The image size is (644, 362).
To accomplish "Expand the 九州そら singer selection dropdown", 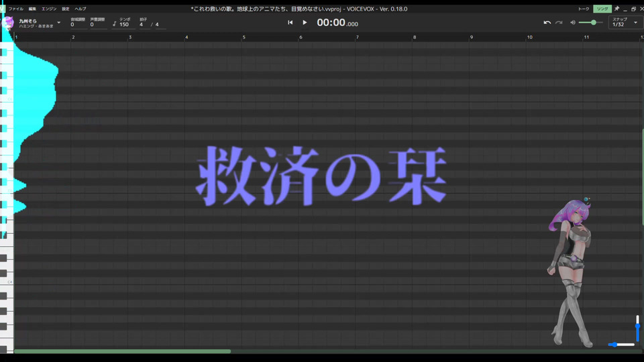I will click(59, 23).
